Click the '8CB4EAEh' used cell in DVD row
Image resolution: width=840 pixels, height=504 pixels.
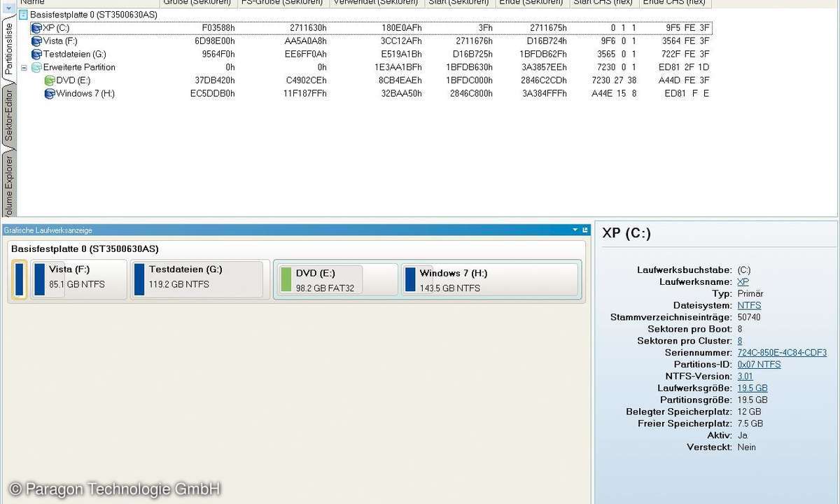(401, 80)
